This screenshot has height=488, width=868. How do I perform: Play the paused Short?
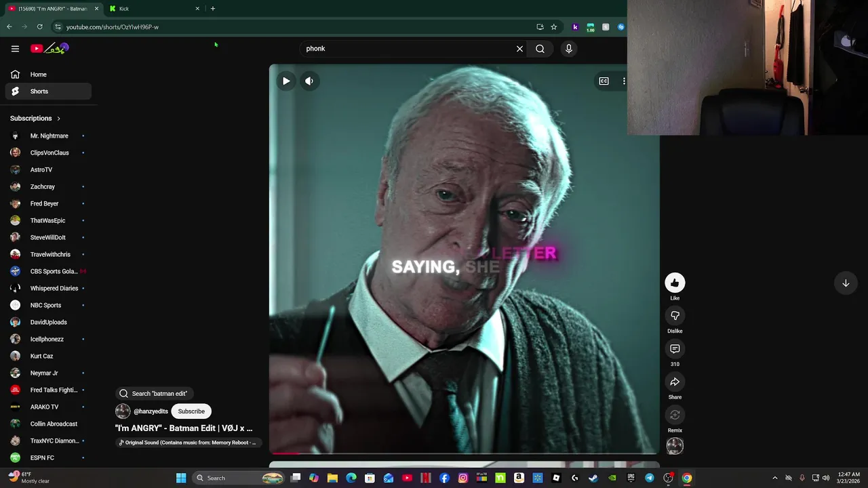click(x=286, y=81)
